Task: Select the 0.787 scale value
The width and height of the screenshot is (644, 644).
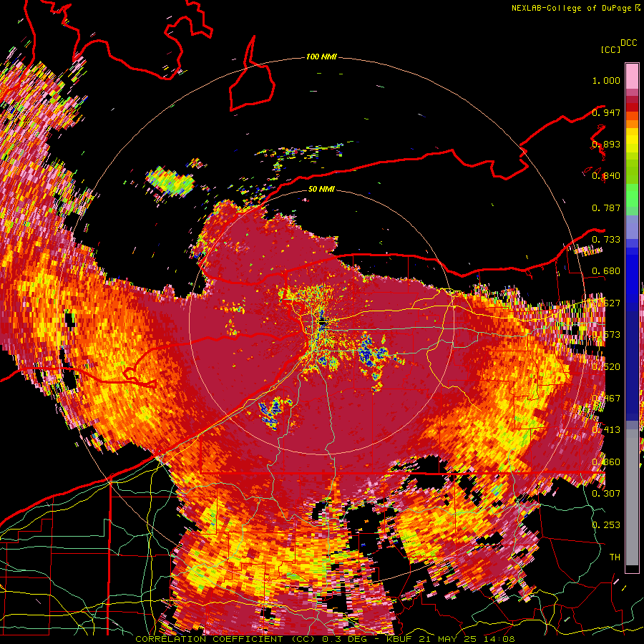Action: click(606, 208)
